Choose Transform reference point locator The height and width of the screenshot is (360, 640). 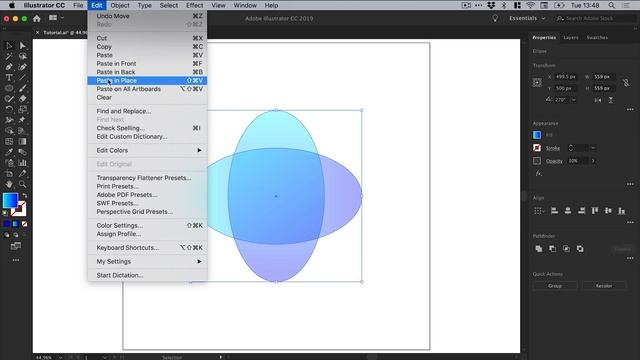[537, 82]
